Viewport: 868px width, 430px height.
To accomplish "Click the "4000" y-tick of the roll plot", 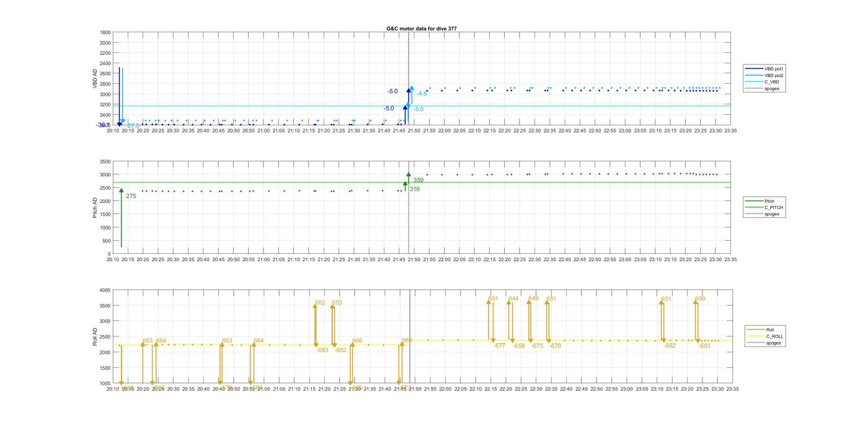I will pyautogui.click(x=105, y=290).
